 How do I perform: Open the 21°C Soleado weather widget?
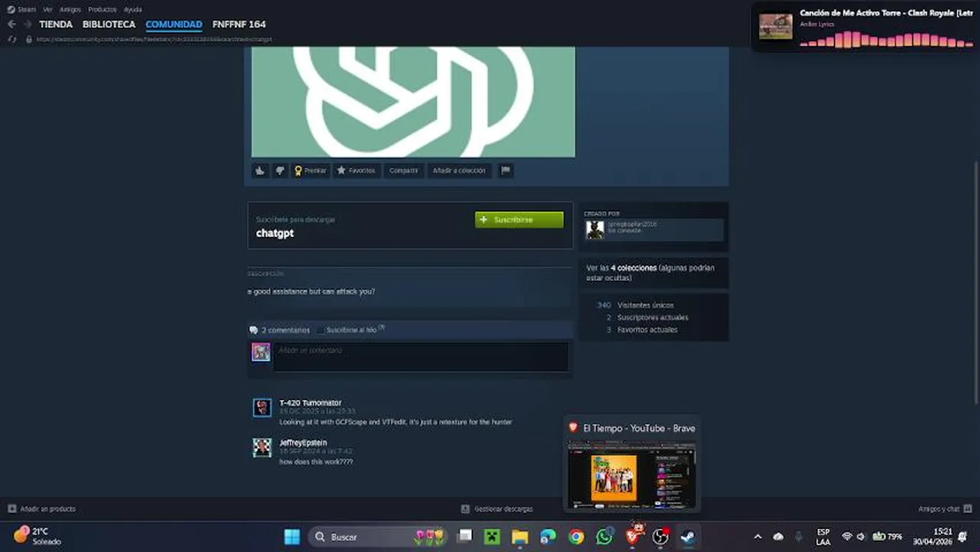[37, 536]
